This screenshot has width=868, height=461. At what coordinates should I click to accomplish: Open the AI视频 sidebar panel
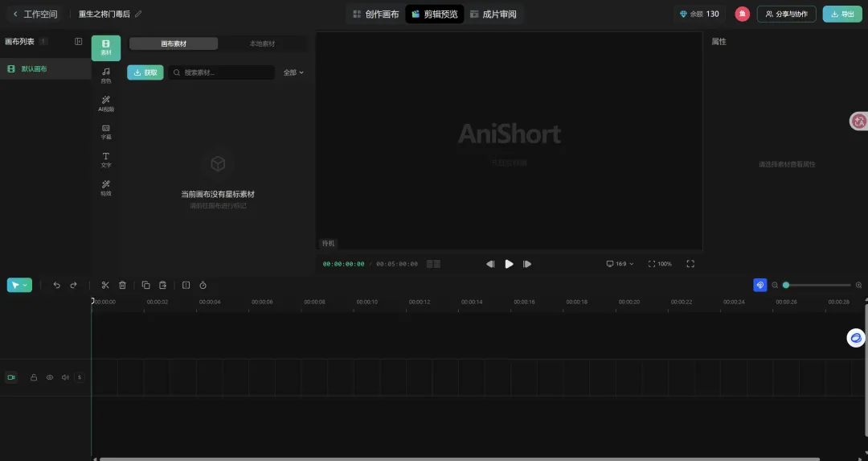click(106, 104)
